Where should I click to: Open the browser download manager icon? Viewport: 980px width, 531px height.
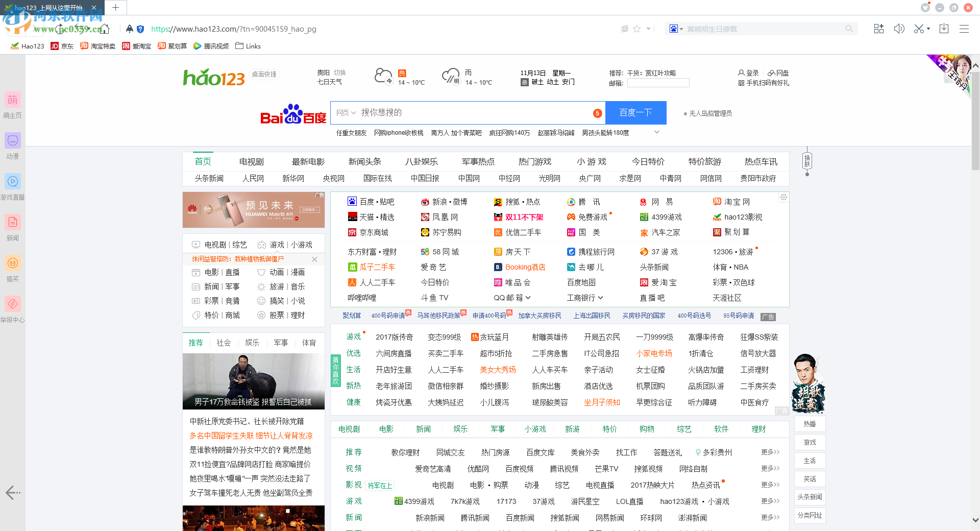pos(944,29)
